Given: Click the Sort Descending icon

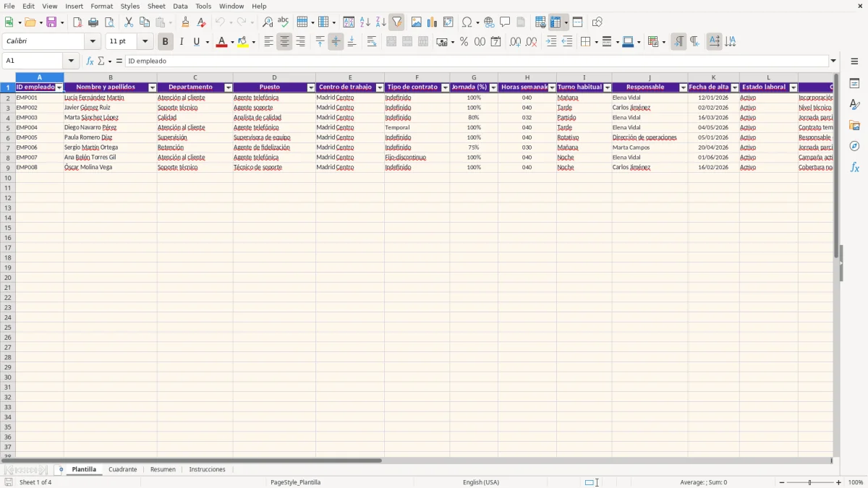Looking at the screenshot, I should pos(381,22).
